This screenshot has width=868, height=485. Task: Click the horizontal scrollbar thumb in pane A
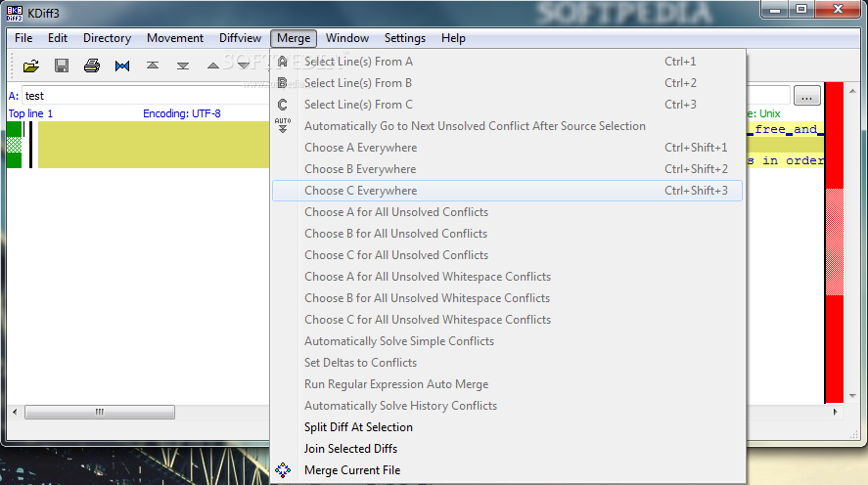pos(100,412)
